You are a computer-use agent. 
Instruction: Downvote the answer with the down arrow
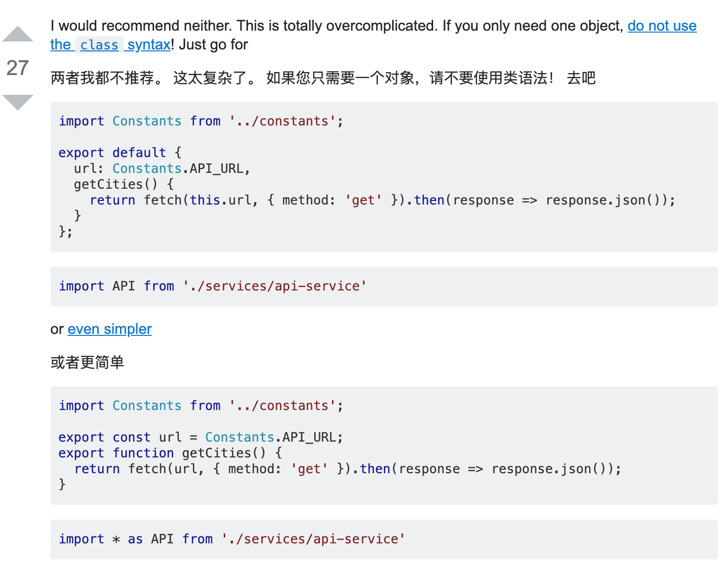coord(18,102)
